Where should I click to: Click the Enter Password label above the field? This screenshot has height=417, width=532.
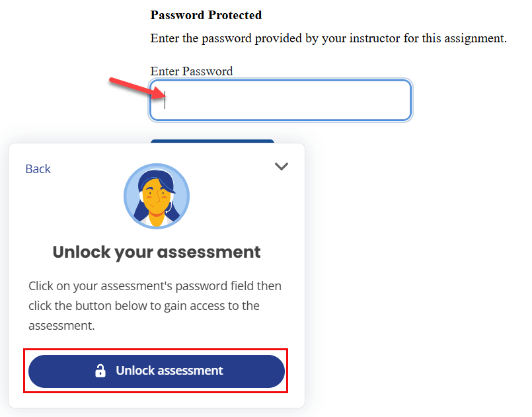pyautogui.click(x=191, y=71)
